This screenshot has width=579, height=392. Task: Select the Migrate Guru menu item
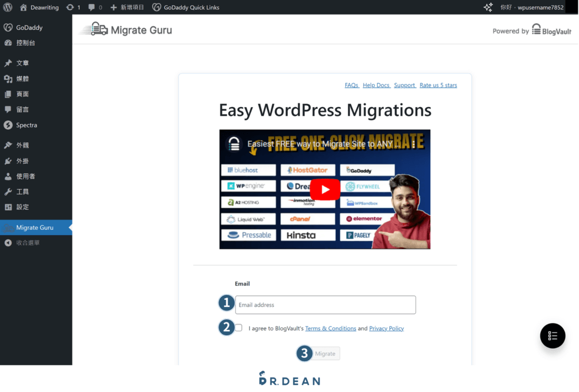[36, 228]
